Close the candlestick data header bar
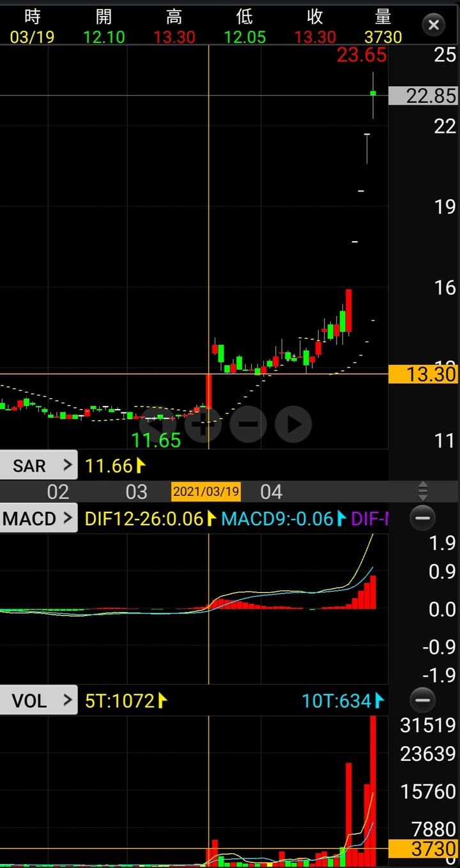Image resolution: width=460 pixels, height=868 pixels. pos(434,25)
